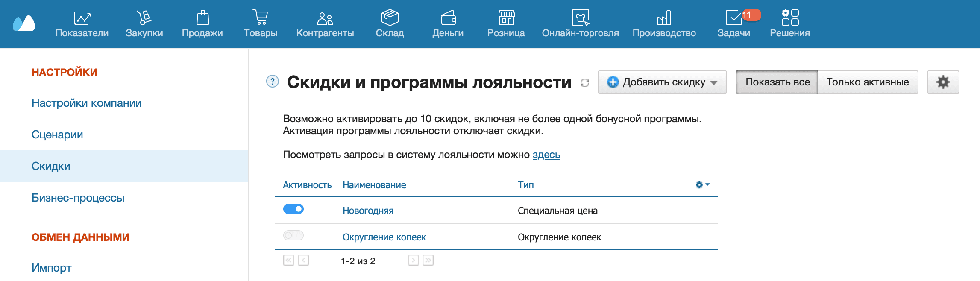
Task: Open the Новогодняя discount
Action: click(x=368, y=211)
